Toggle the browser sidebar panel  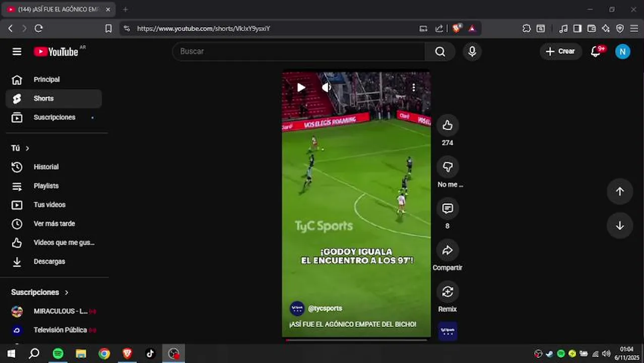577,29
